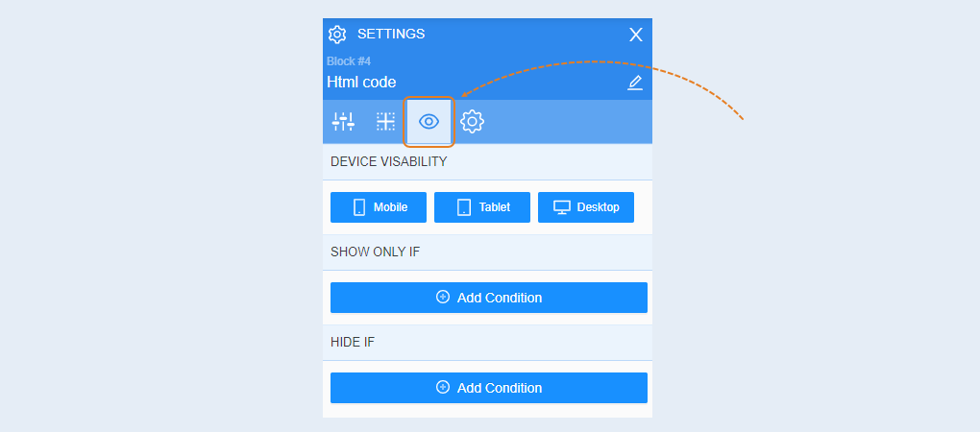The height and width of the screenshot is (432, 980).
Task: Close the Settings panel with X
Action: pos(636,35)
